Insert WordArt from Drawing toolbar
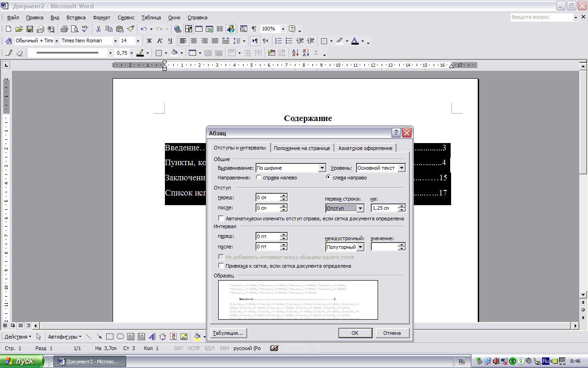 tap(152, 337)
